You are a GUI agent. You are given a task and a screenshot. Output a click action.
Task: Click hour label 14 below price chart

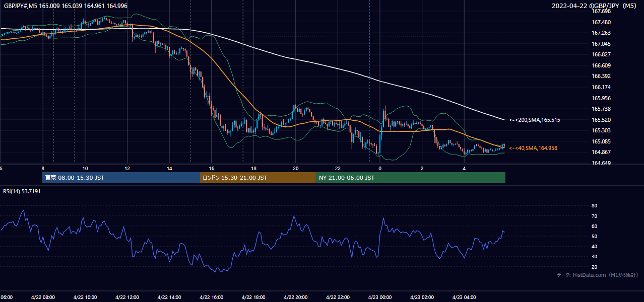pyautogui.click(x=169, y=168)
